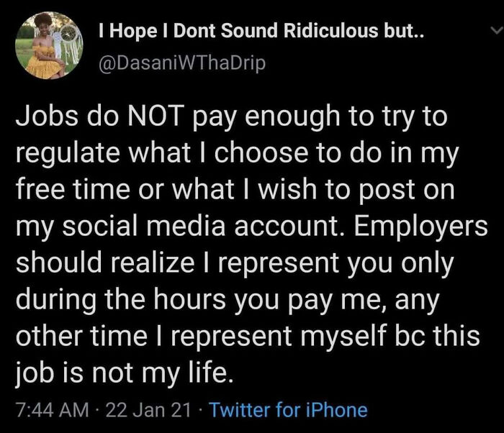The width and height of the screenshot is (504, 433).
Task: Click the @DasaniWThaDrip handle
Action: [181, 63]
